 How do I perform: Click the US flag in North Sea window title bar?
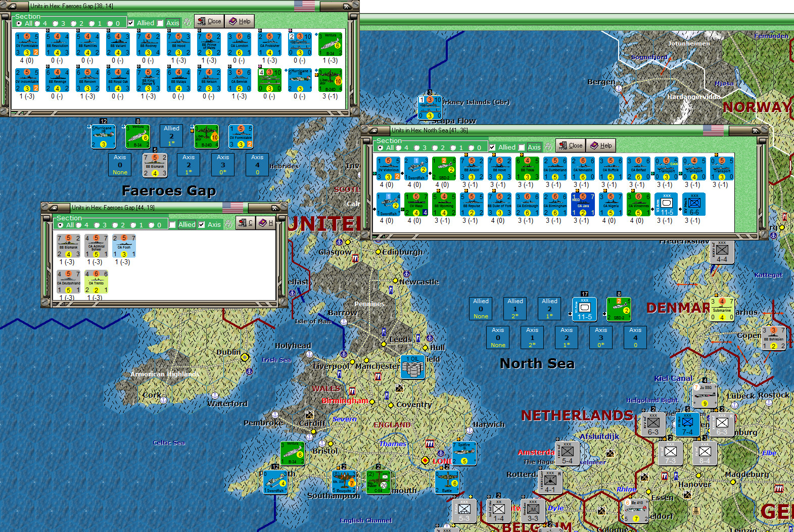coord(713,130)
